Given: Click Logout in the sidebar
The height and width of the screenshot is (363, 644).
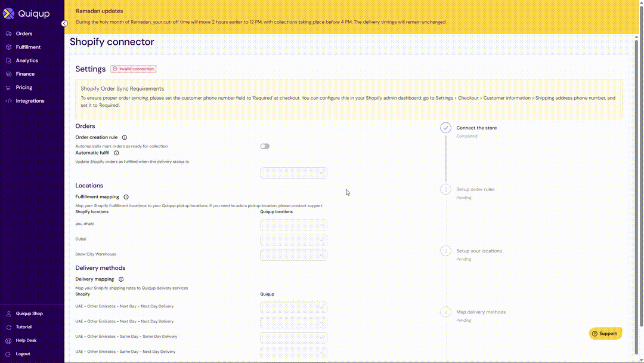Looking at the screenshot, I should point(23,354).
